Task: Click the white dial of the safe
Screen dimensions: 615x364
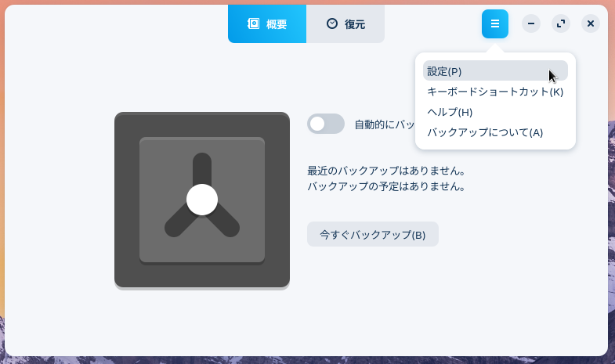Action: click(x=202, y=200)
